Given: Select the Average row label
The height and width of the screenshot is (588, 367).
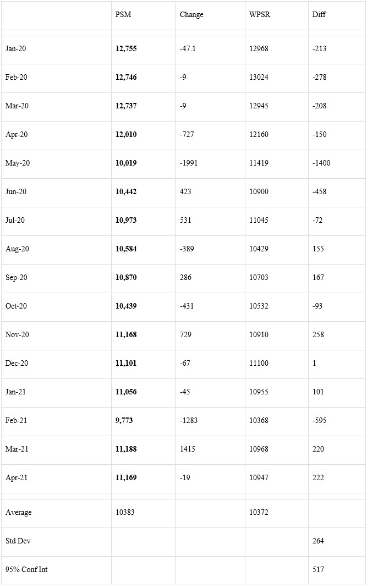Looking at the screenshot, I should [x=18, y=512].
